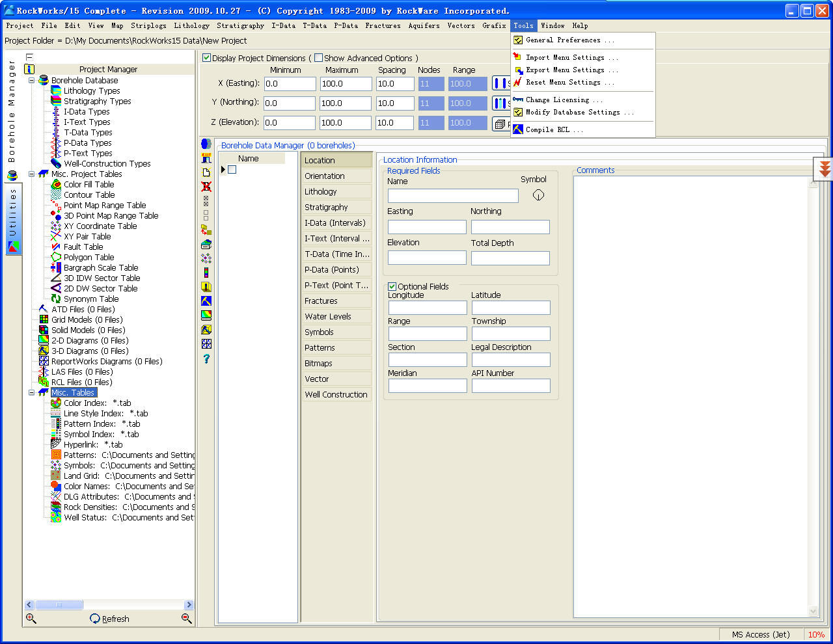Open the Stratigraphy menu in the menu bar
The image size is (833, 644).
pos(240,25)
